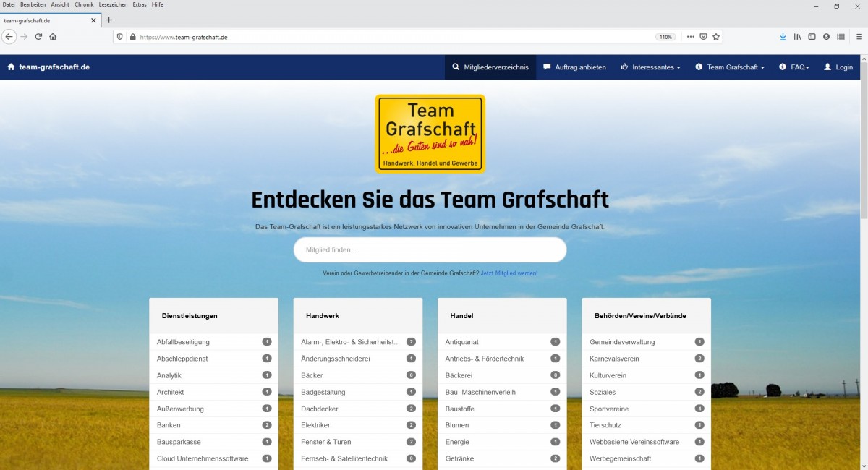Select Getränke under Handel

(x=502, y=458)
